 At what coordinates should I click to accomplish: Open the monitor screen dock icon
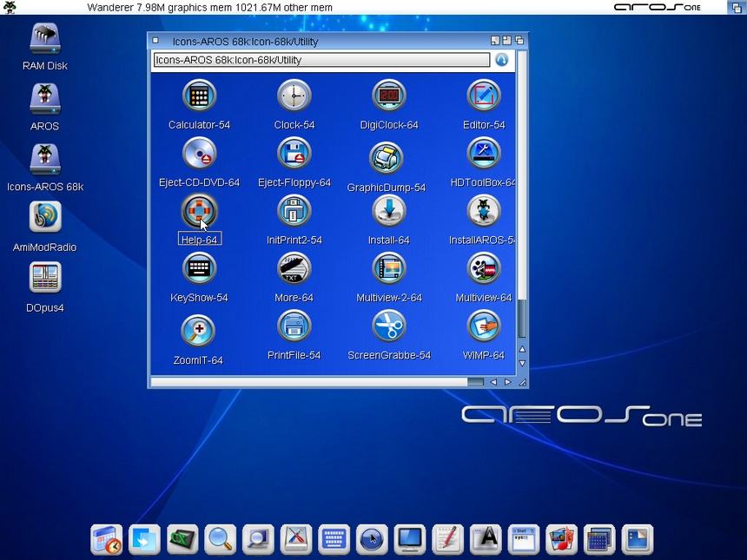410,540
